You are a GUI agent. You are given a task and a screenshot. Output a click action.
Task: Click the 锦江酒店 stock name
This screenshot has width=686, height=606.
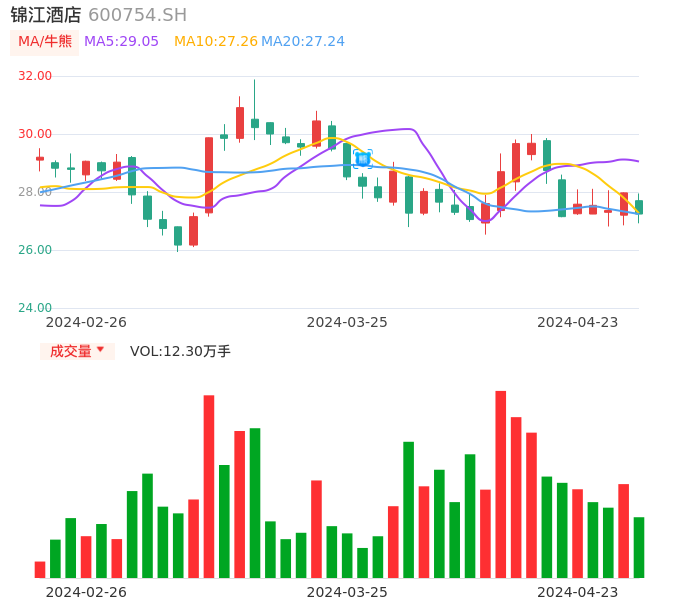click(46, 15)
